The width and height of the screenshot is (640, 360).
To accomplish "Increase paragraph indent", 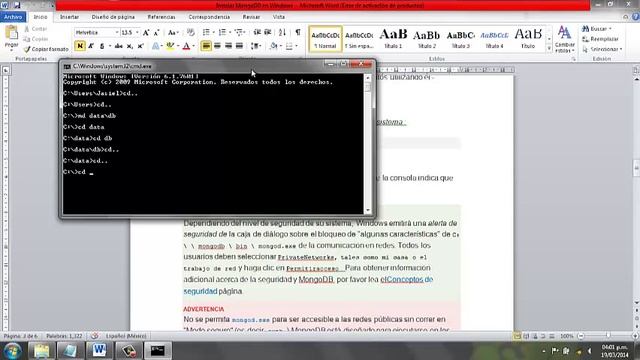I will click(x=268, y=32).
